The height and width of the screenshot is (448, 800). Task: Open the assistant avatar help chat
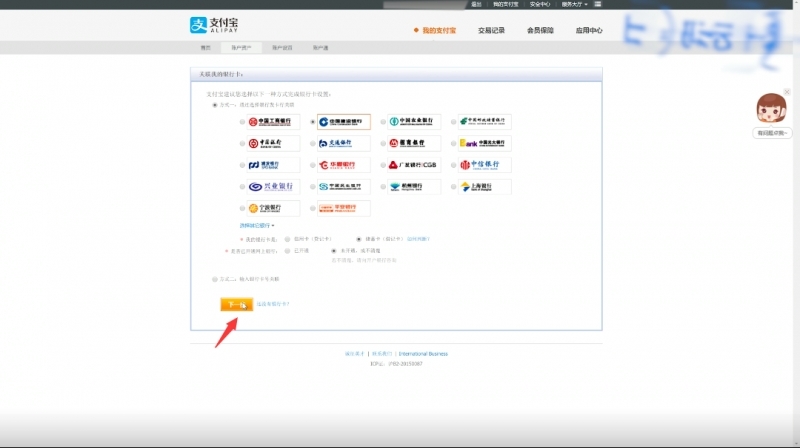771,108
